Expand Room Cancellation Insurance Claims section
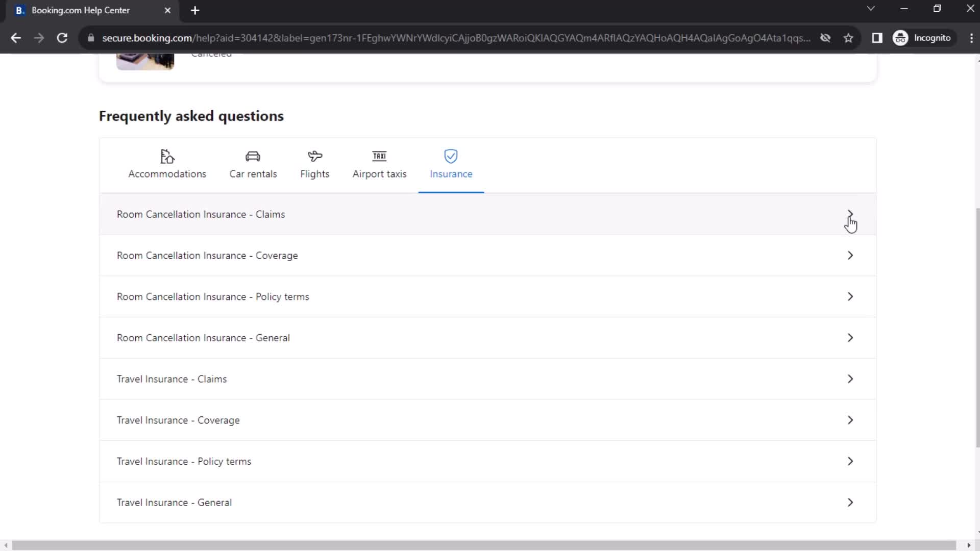 click(851, 215)
